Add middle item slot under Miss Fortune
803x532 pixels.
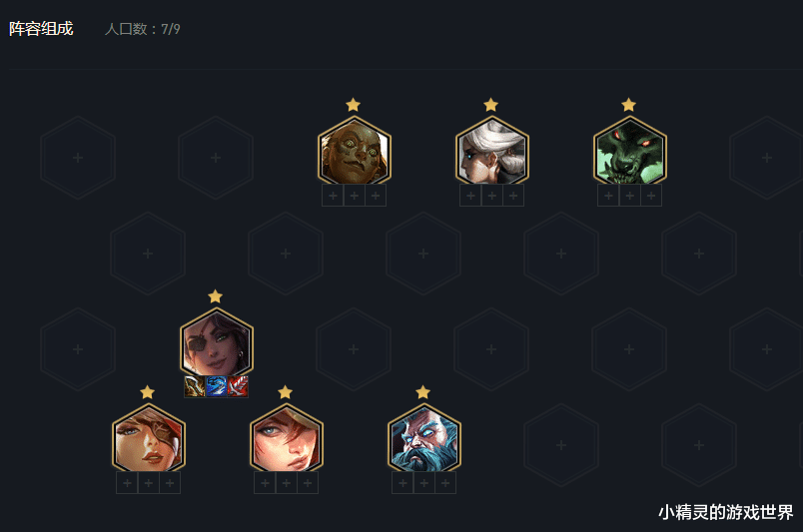coord(149,483)
